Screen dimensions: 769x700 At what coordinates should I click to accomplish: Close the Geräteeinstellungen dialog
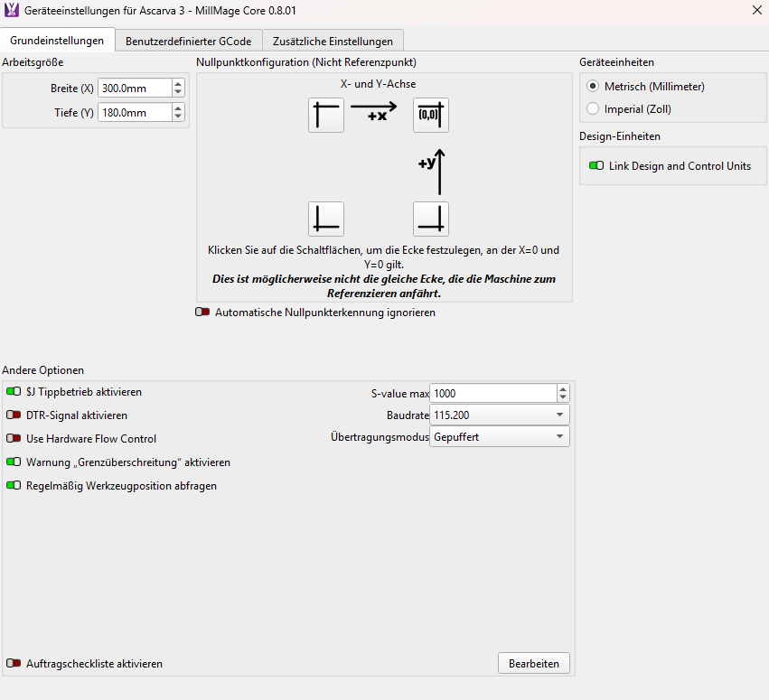tap(756, 10)
